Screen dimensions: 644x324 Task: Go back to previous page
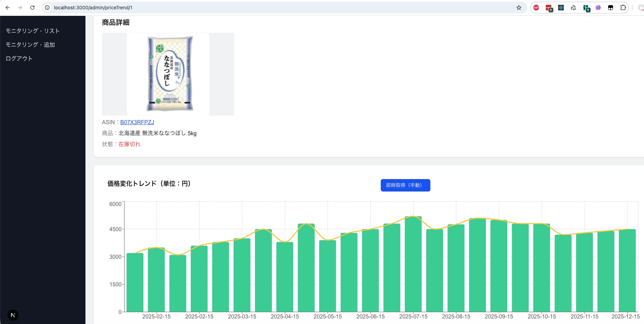pyautogui.click(x=8, y=8)
